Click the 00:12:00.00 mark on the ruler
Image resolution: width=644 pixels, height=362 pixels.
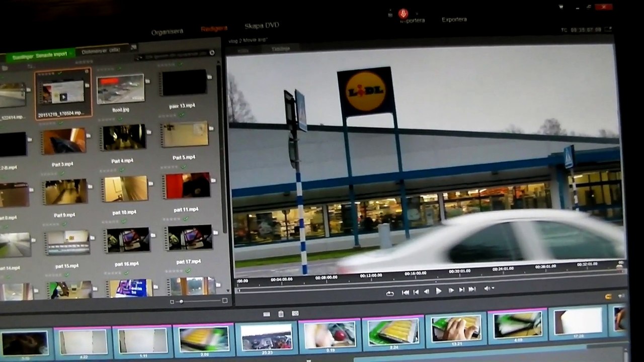[371, 276]
